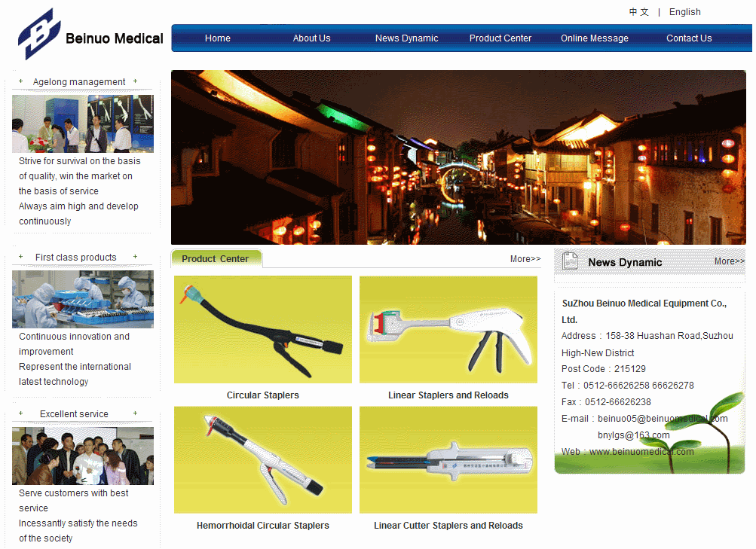Open the Circular Staplers product image

(263, 330)
